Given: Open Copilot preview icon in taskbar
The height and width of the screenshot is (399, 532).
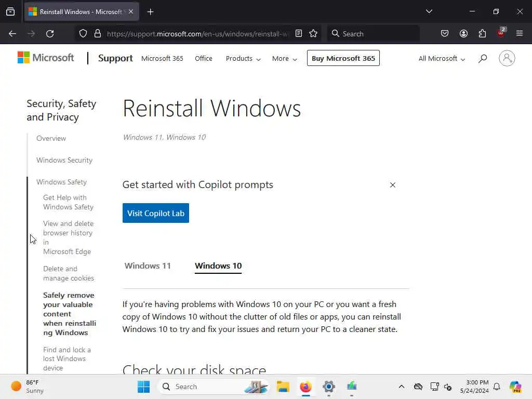Looking at the screenshot, I should click(515, 387).
